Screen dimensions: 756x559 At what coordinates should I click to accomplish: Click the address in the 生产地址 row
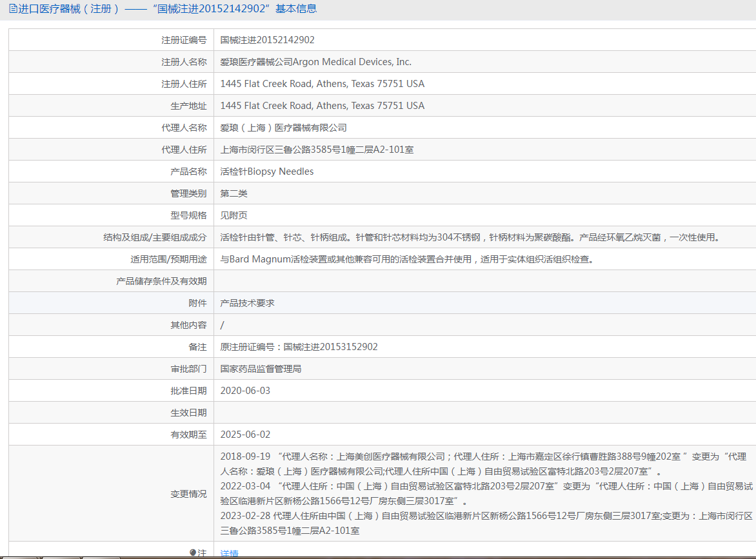322,106
